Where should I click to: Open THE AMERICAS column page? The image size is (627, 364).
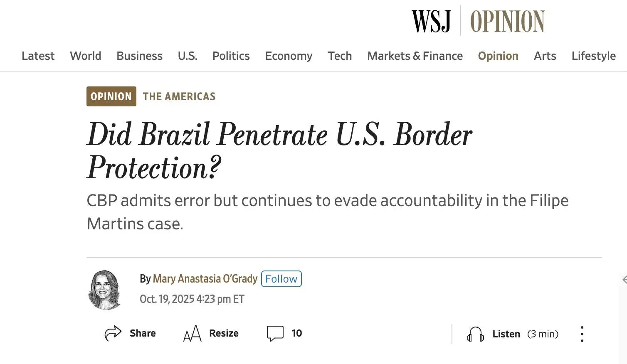point(179,96)
